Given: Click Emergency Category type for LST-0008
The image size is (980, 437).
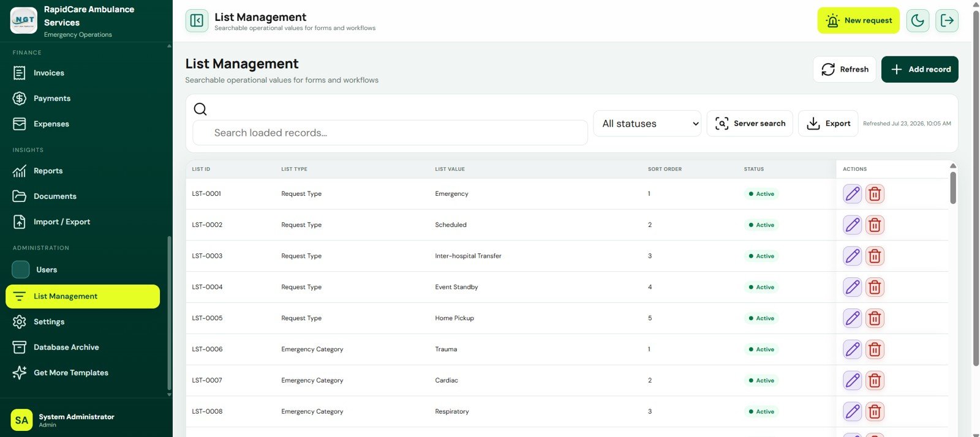Looking at the screenshot, I should pyautogui.click(x=312, y=412).
